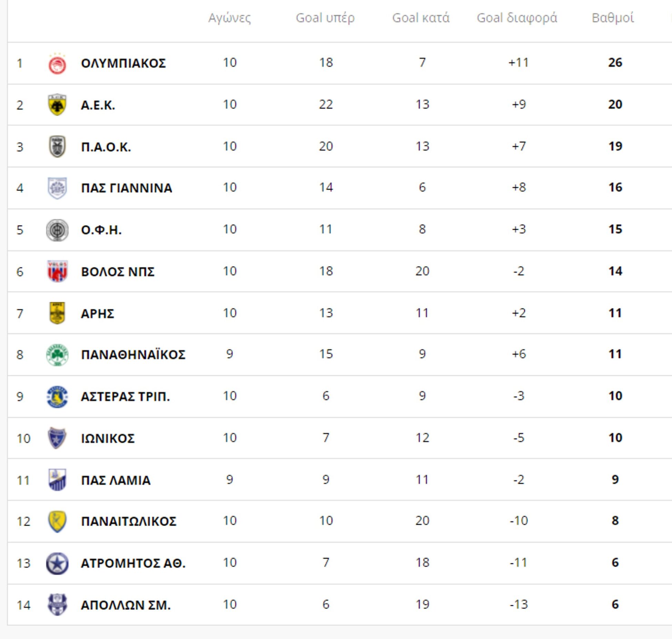Click the O.F.I. circular crest
Screen dimensions: 672x639
pos(57,230)
